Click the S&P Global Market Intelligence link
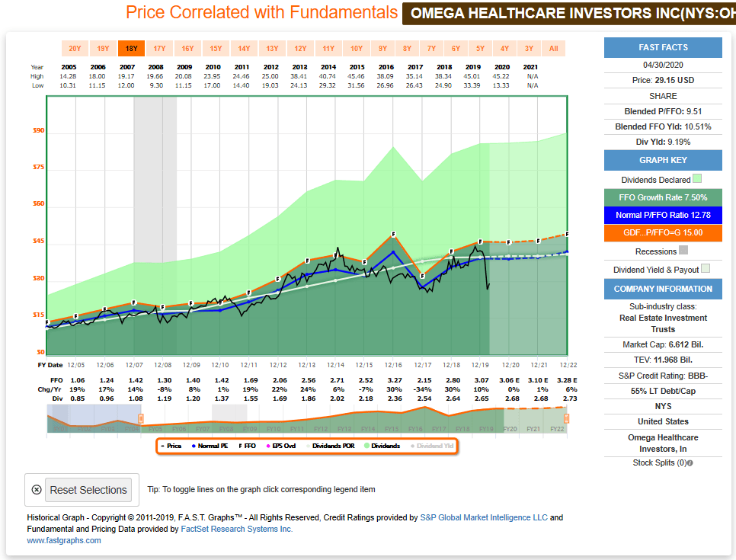 pyautogui.click(x=482, y=517)
